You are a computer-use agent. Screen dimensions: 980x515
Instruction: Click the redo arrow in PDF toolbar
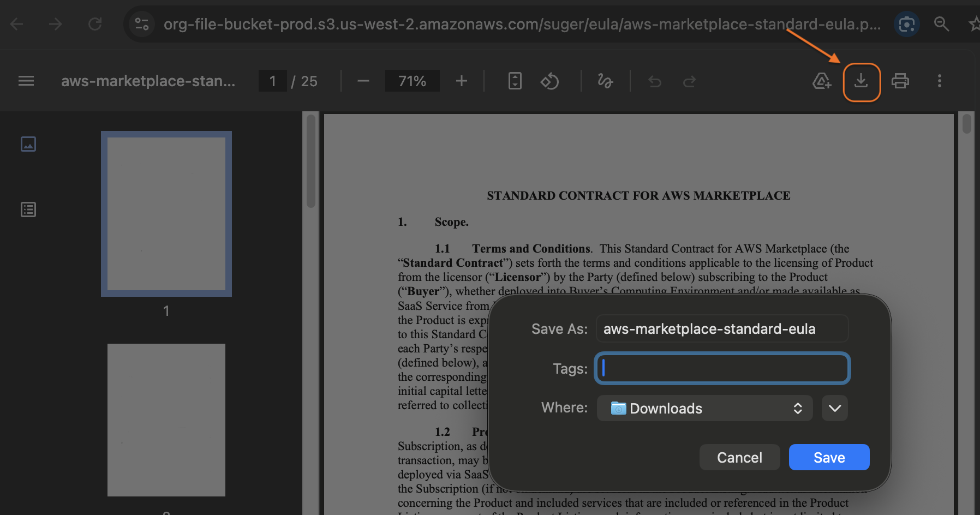690,81
